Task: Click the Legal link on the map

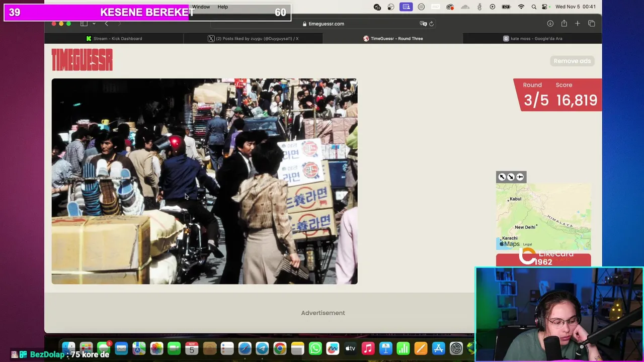Action: tap(527, 244)
